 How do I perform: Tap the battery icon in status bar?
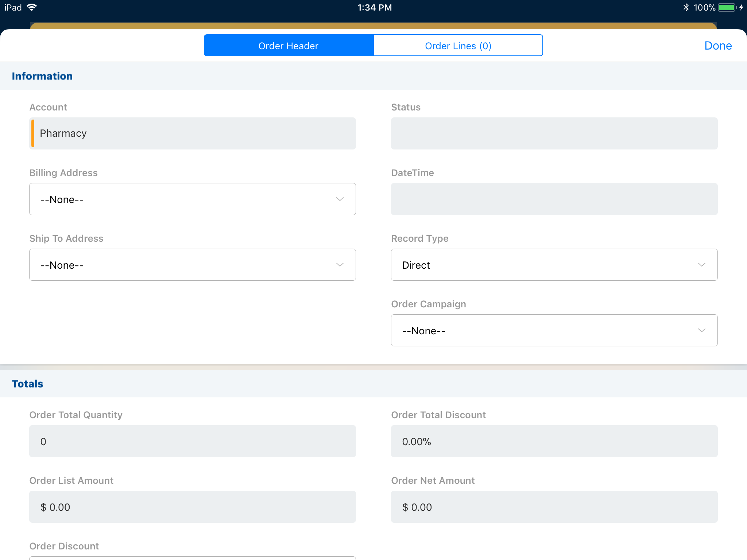(727, 7)
